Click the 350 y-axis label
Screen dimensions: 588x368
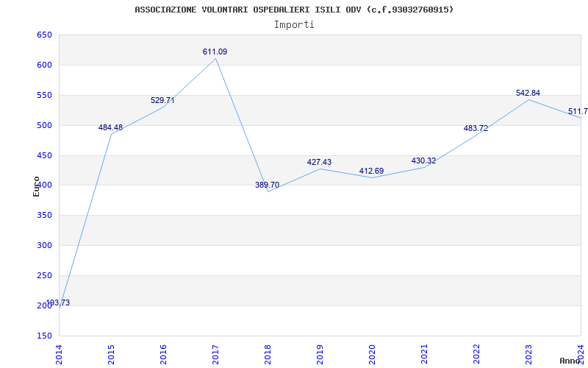[44, 216]
